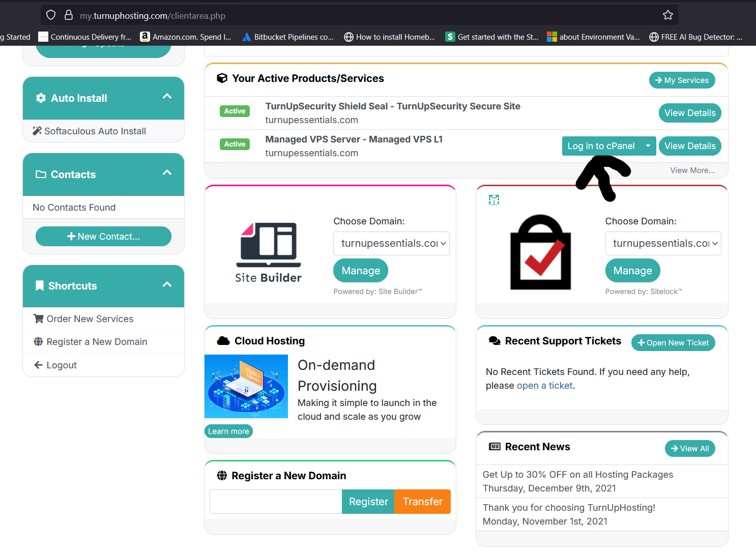Click 'TurnUpSecurity Shield Seal' service title
Viewport: 756px width, 553px height.
point(393,106)
